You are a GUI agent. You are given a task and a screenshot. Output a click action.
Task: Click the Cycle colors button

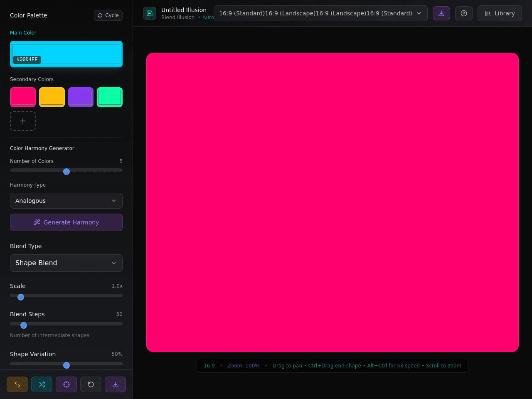tap(108, 15)
